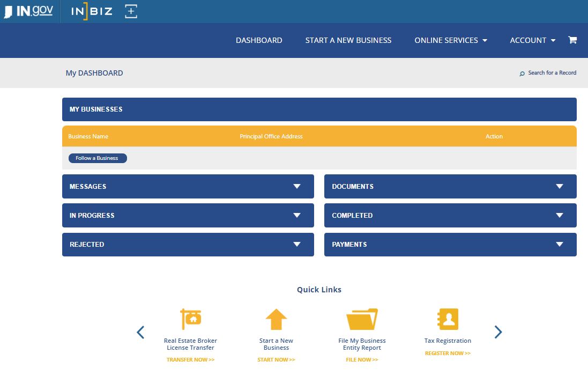Click the File My Business Entity Report folder icon
Viewport: 588px width, 390px height.
362,319
